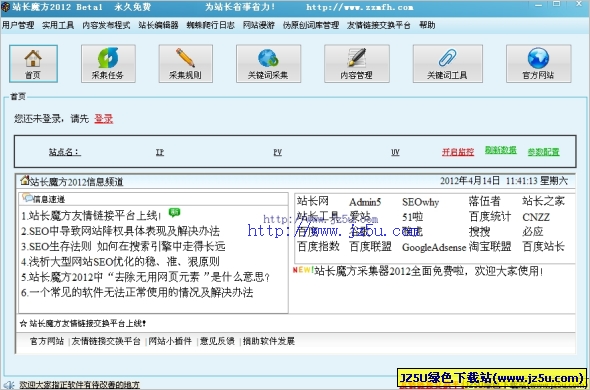Open news item 2 SEO中导致网站降权
The image size is (590, 390).
coord(120,231)
